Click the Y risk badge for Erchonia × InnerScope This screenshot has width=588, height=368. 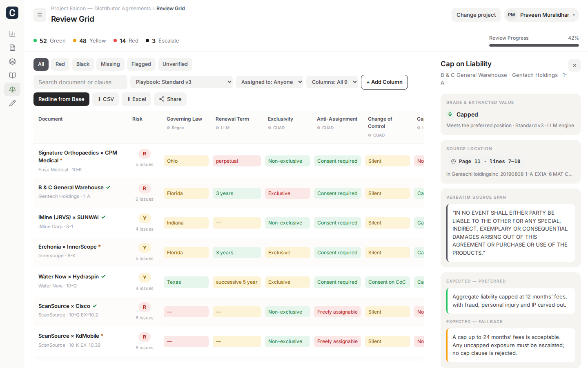click(145, 248)
